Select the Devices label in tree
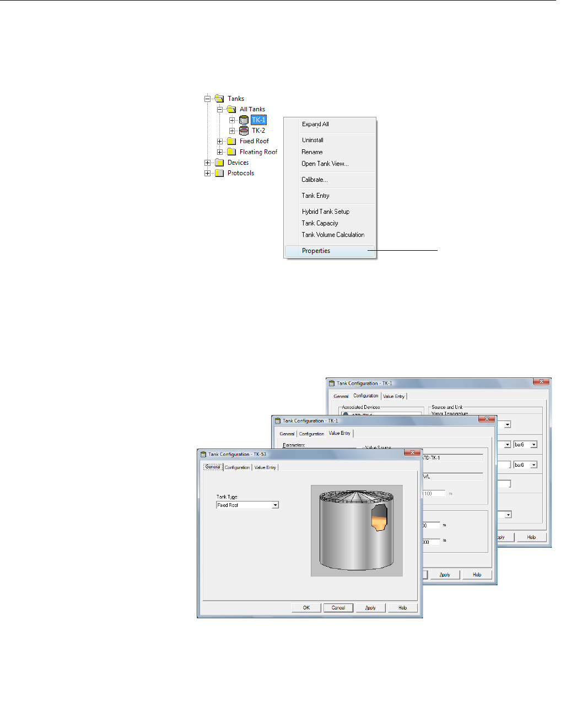 (238, 163)
